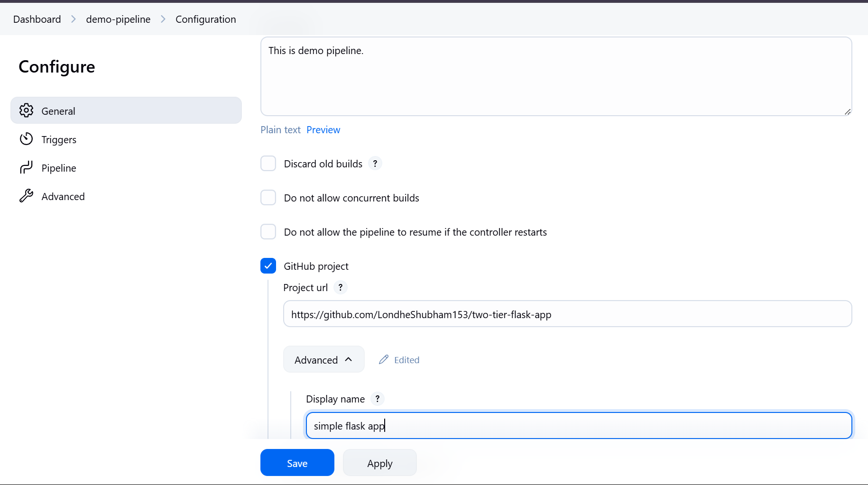This screenshot has height=485, width=868.
Task: Uncheck the GitHub project checkbox
Action: [268, 266]
